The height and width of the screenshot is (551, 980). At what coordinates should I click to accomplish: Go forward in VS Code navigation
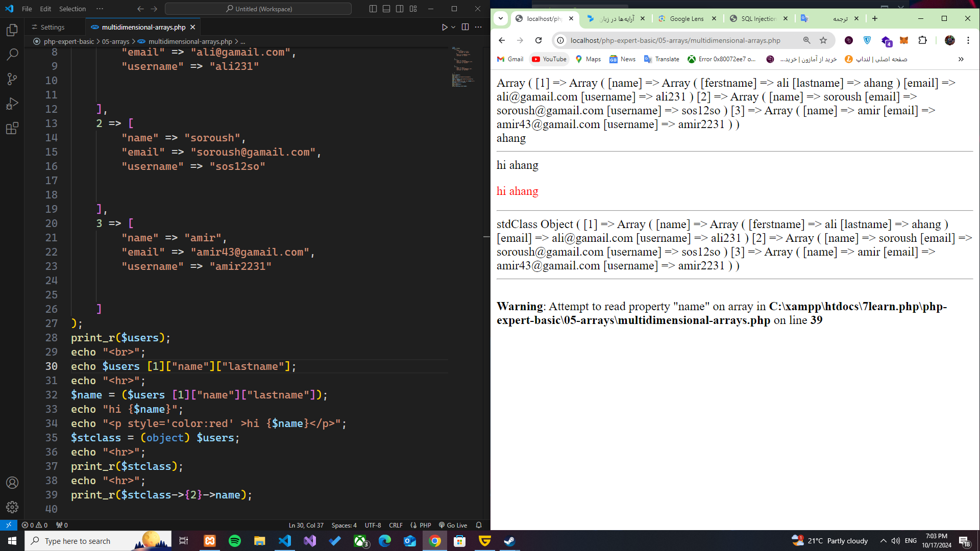[x=154, y=9]
